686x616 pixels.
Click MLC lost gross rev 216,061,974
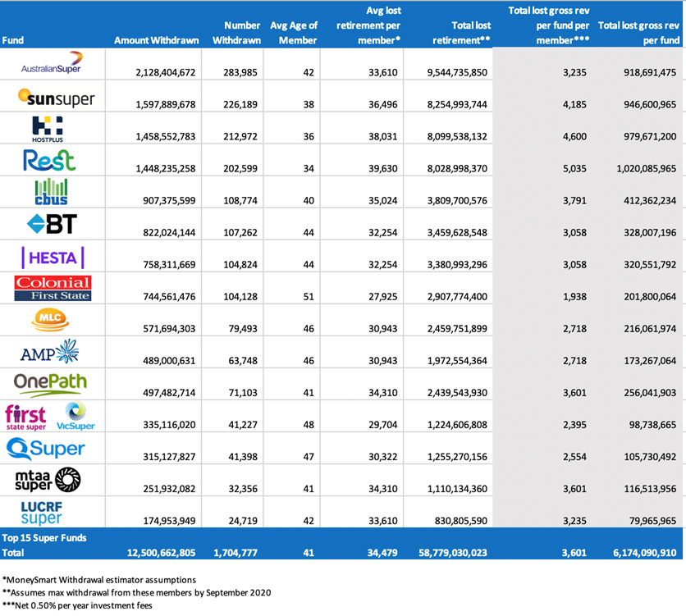click(x=650, y=328)
